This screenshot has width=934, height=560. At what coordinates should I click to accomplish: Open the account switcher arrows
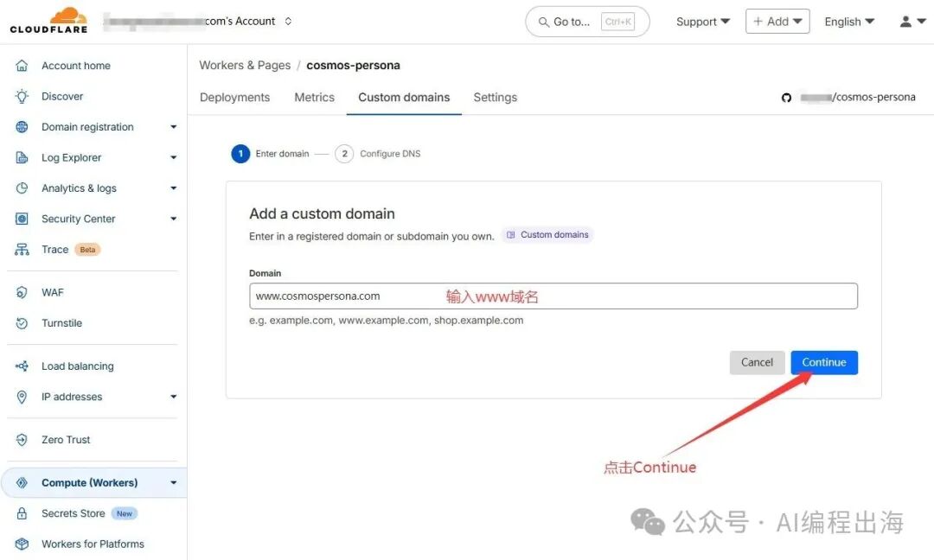pos(288,22)
